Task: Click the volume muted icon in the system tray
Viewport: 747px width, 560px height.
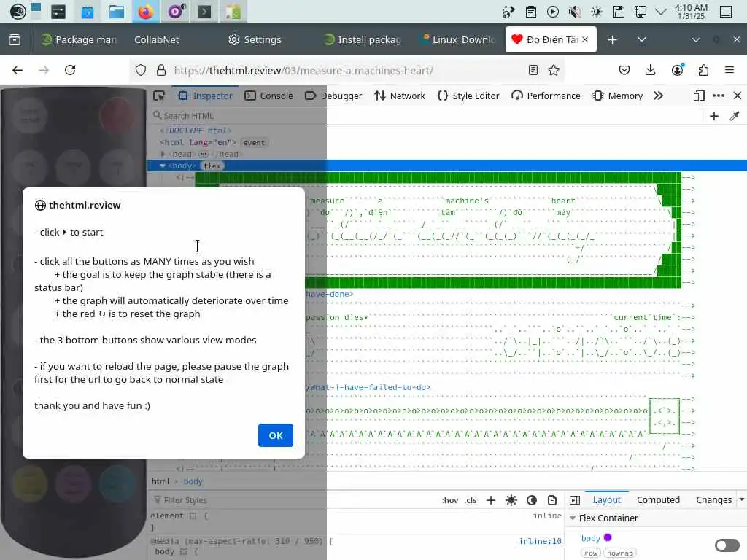Action: [575, 12]
